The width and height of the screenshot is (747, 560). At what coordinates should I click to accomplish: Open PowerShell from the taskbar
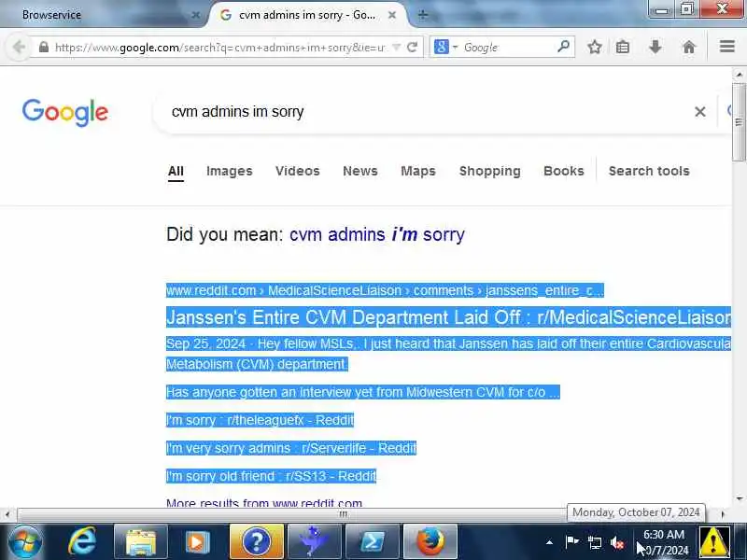tap(372, 542)
